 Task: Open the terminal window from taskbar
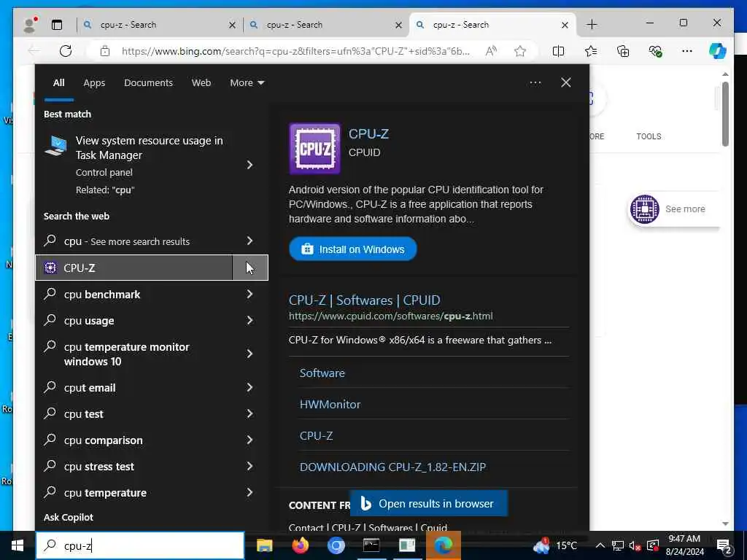(371, 545)
